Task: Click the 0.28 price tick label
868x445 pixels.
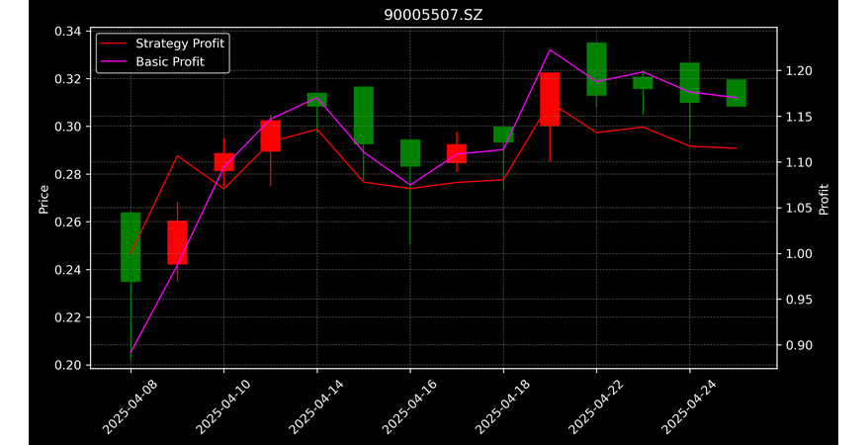Action: tap(68, 174)
